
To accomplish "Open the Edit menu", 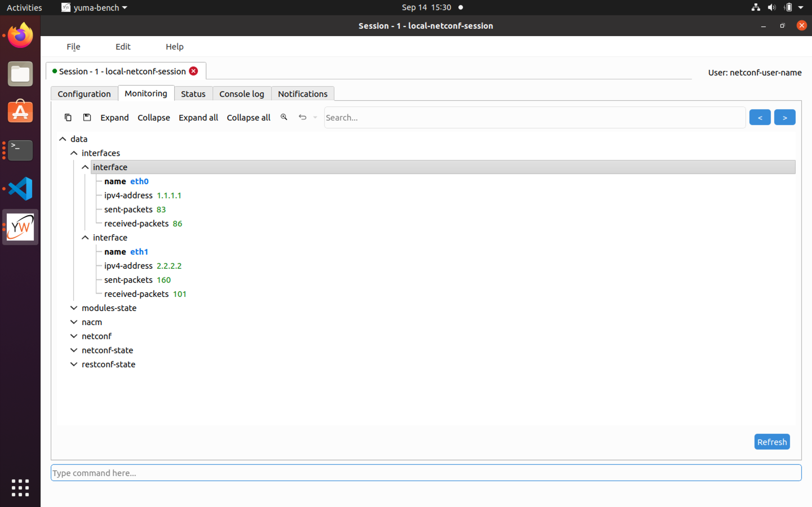I will (x=123, y=46).
